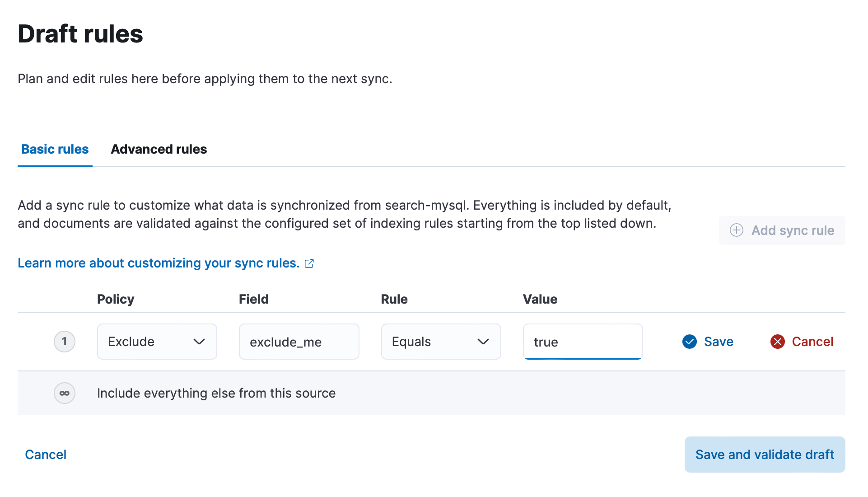This screenshot has width=868, height=497.
Task: Click the blue checkmark Save icon
Action: point(690,342)
